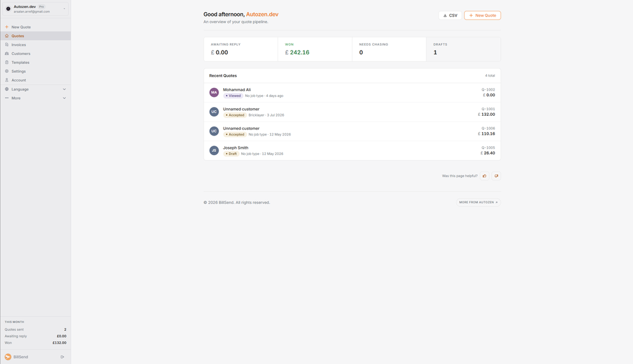Click the £132.00 quote amount in list
Viewport: 633px width, 364px height.
click(x=486, y=114)
